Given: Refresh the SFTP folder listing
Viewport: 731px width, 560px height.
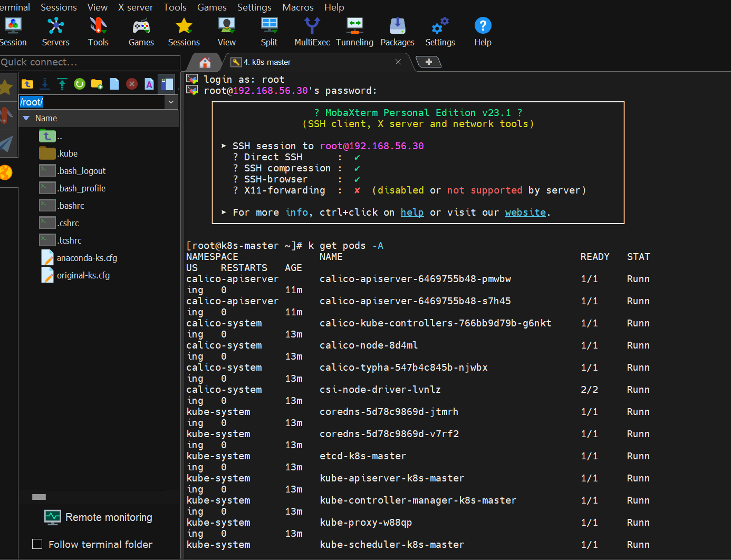Looking at the screenshot, I should pos(80,84).
